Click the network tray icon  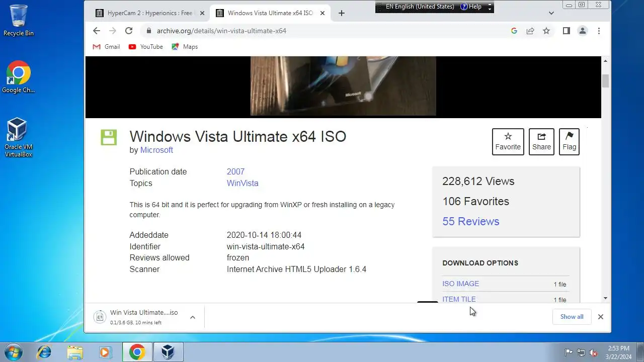click(x=581, y=352)
